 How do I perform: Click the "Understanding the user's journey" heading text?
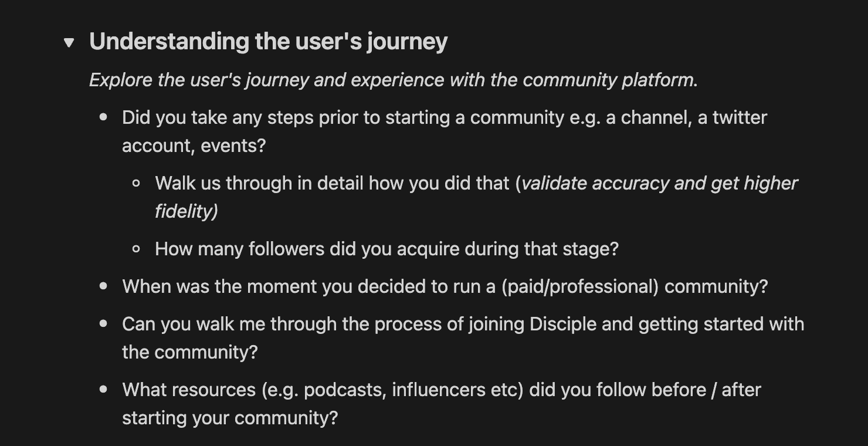(x=268, y=42)
